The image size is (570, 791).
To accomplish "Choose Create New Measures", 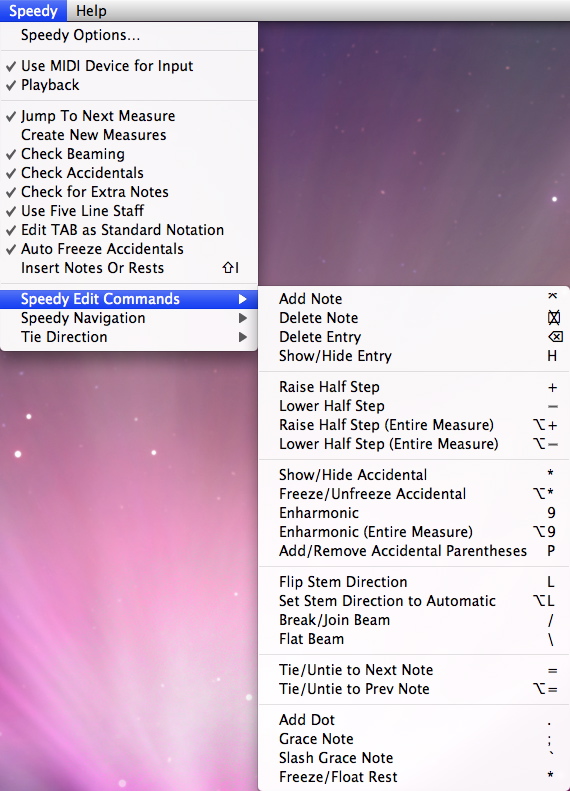I will (x=129, y=135).
